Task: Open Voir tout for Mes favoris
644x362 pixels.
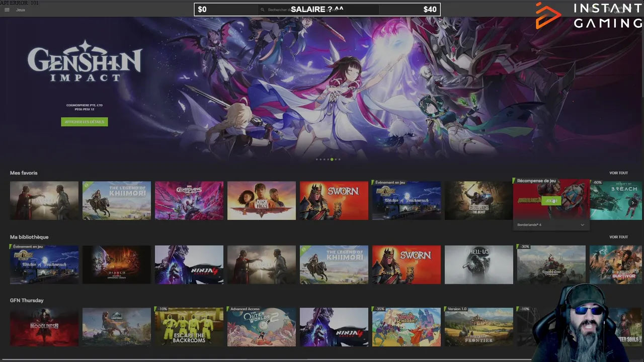Action: [x=618, y=173]
